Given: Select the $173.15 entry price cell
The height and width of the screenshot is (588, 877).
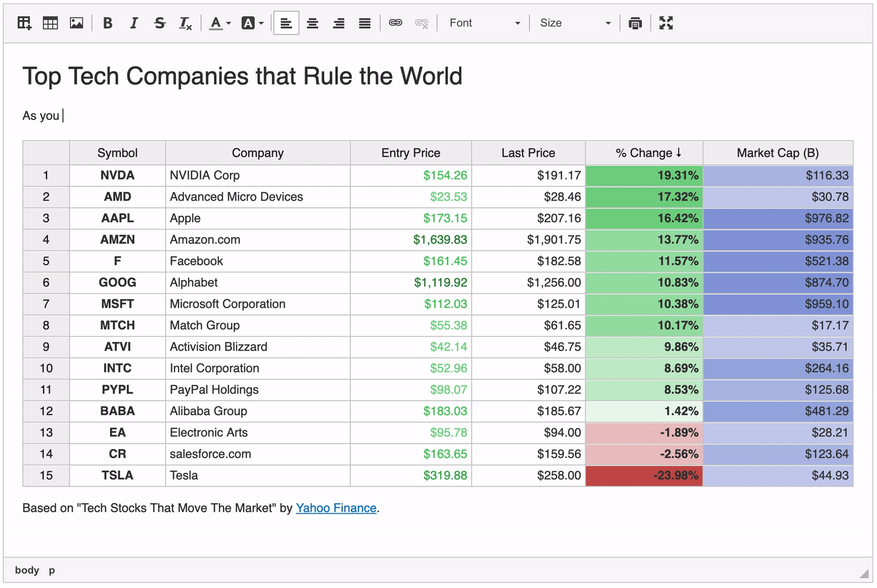Looking at the screenshot, I should coord(411,218).
